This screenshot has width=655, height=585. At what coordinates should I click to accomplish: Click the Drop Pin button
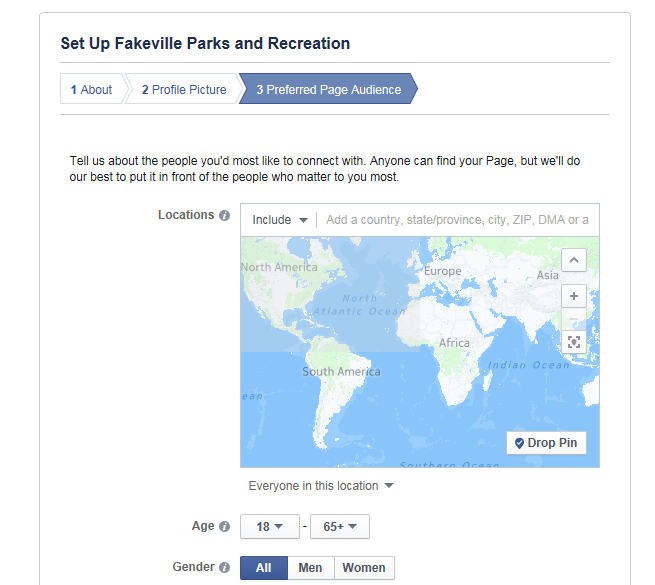coord(546,443)
